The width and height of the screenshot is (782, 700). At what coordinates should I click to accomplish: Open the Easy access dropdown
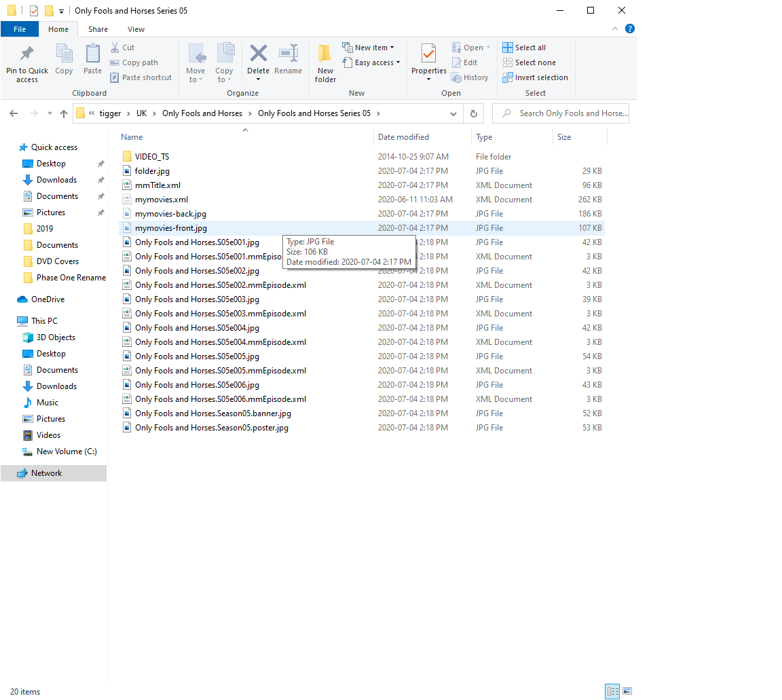click(371, 62)
